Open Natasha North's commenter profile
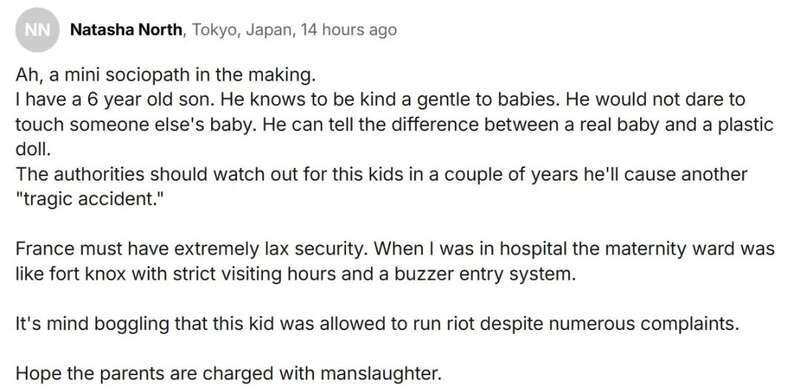Screen dimensions: 800x387 pos(126,30)
